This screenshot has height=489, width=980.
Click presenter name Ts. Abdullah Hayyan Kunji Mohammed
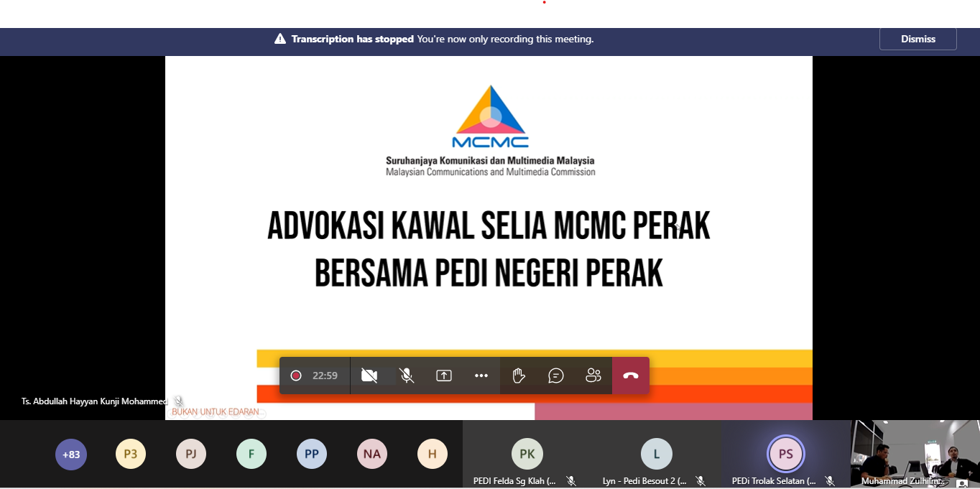(95, 401)
